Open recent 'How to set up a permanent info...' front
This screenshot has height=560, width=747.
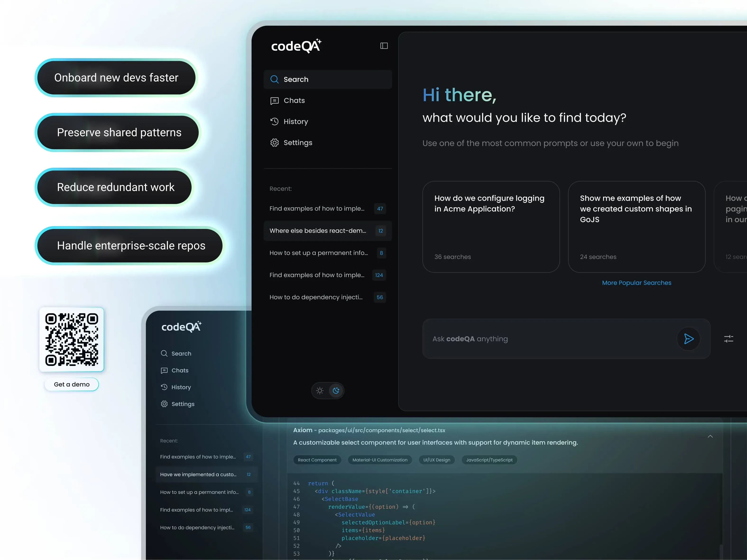(327, 253)
